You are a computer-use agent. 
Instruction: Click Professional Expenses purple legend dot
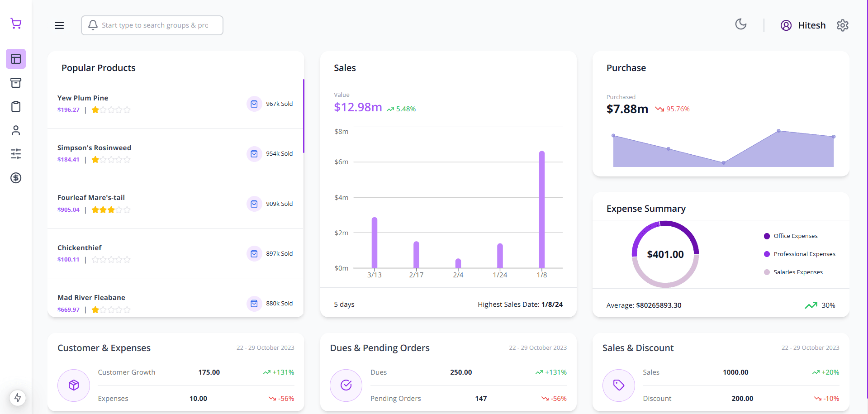tap(767, 254)
